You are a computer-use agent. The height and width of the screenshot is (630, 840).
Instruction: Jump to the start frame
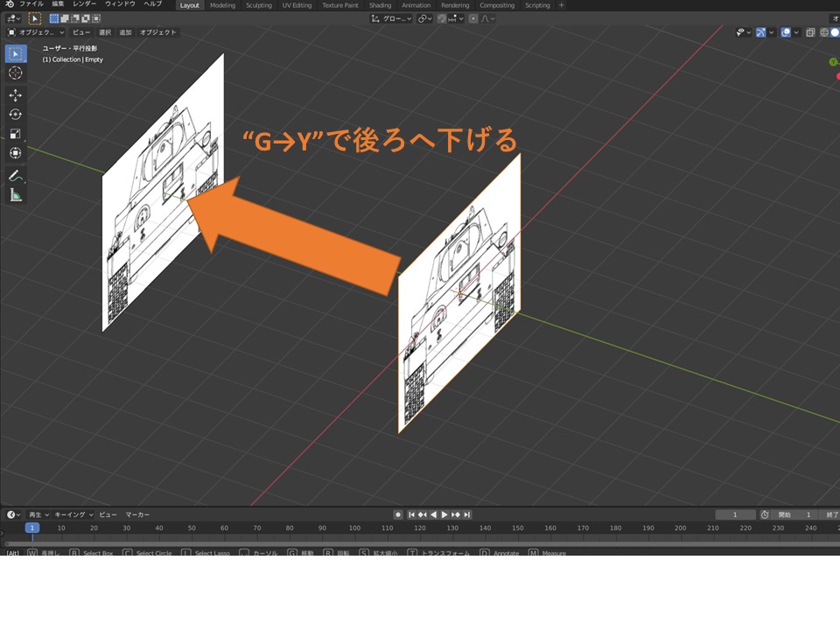(x=411, y=514)
